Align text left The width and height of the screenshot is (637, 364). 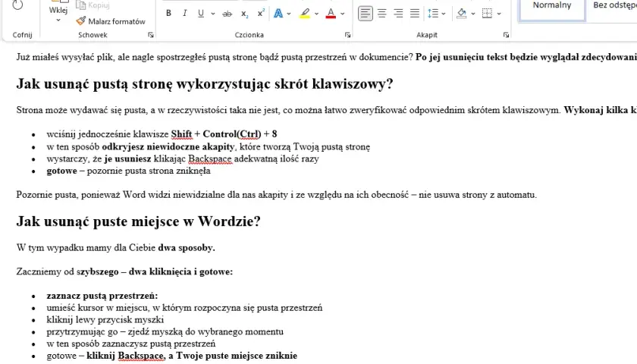click(x=366, y=14)
